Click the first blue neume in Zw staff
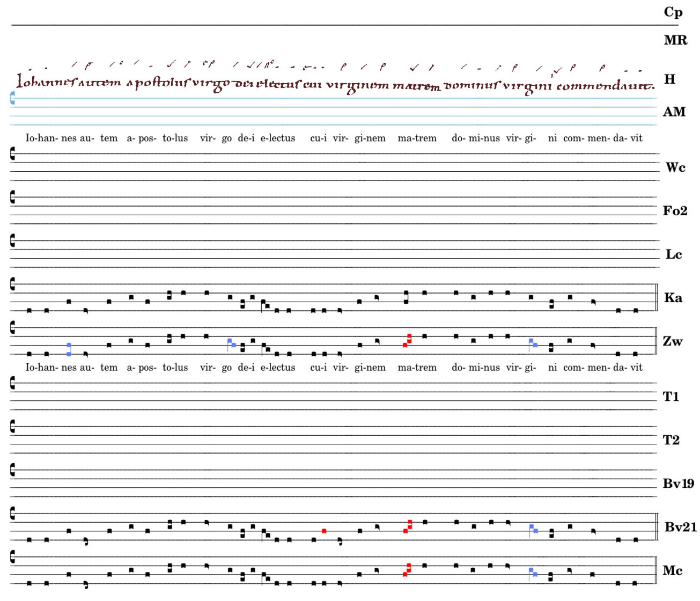Viewport: 700px width, 601px height. [69, 349]
